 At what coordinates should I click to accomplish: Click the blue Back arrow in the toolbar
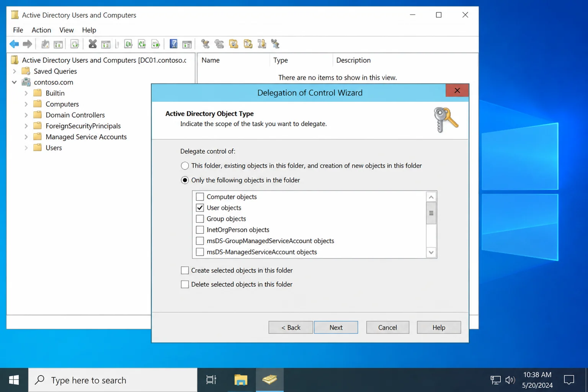[x=14, y=44]
